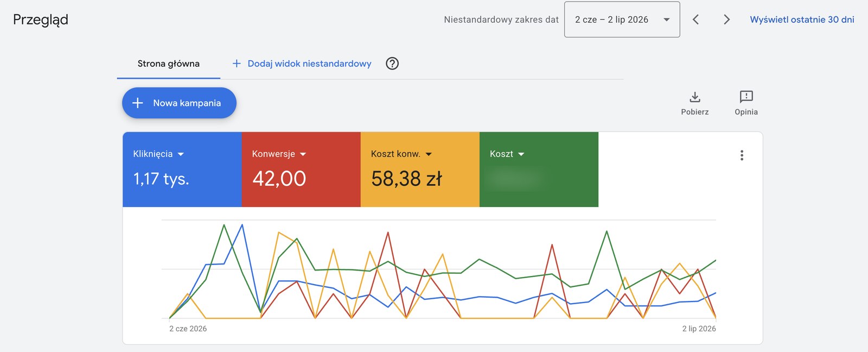Click Dodaj widok niestandardowy

point(309,64)
